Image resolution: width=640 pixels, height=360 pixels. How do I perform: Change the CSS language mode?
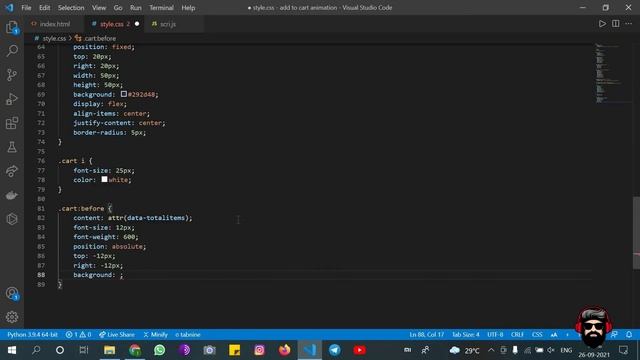pyautogui.click(x=537, y=334)
